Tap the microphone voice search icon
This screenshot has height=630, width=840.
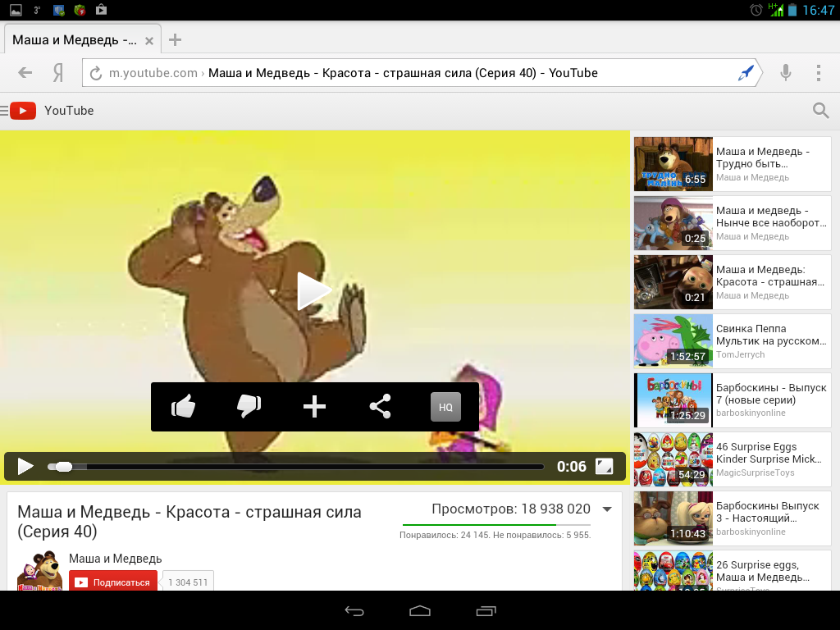tap(786, 73)
